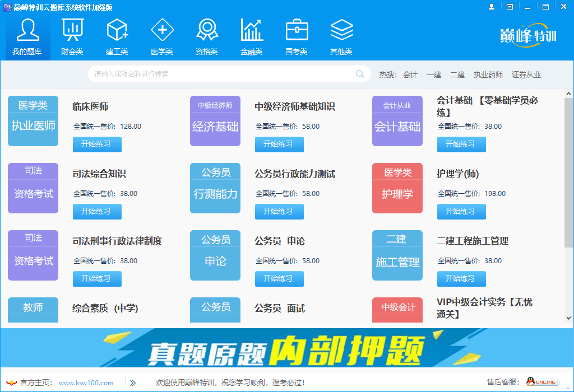Open the 真题原题 内部押题 banner
Image resolution: width=574 pixels, height=392 pixels.
point(287,348)
